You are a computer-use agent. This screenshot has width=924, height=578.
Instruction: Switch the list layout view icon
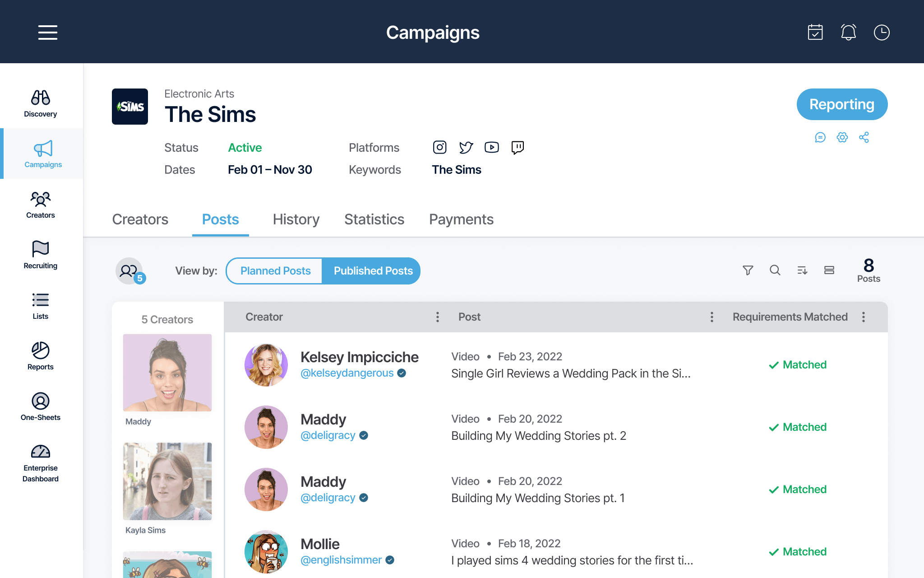pos(829,270)
